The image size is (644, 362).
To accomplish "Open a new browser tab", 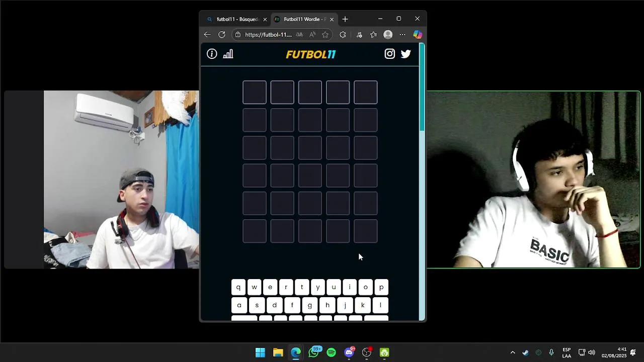I will (345, 19).
